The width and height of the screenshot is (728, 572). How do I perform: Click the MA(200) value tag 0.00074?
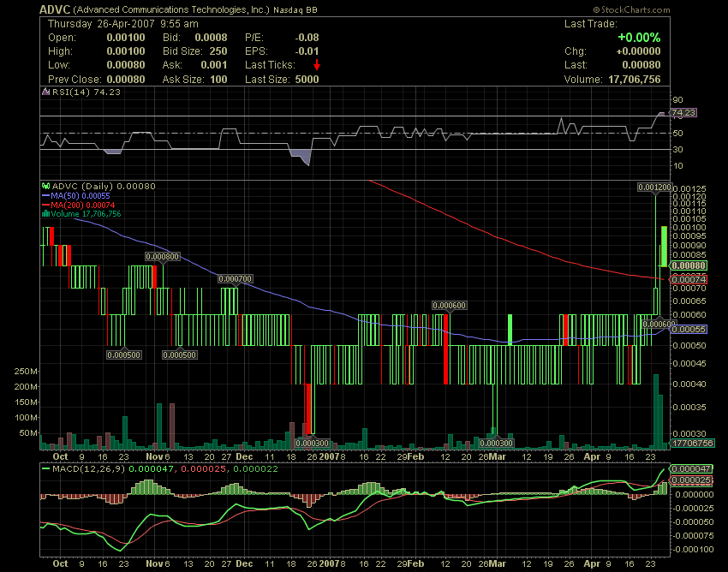[x=689, y=279]
